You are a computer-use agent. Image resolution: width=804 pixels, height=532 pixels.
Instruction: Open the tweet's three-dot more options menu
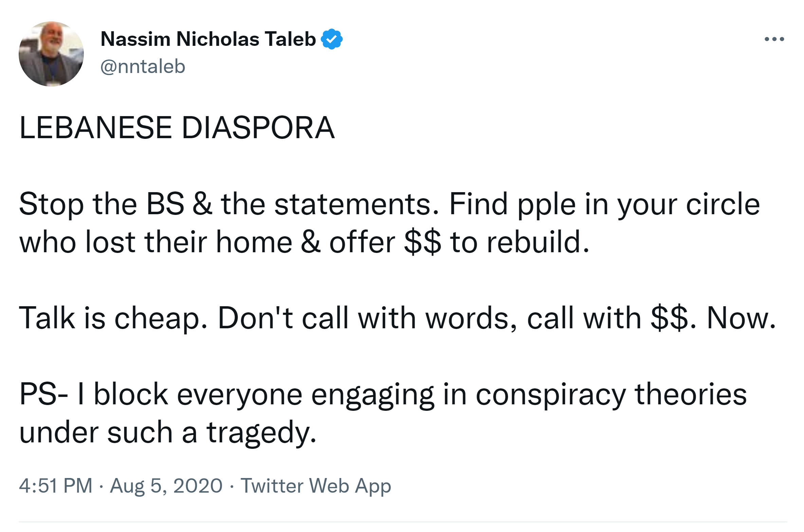774,39
